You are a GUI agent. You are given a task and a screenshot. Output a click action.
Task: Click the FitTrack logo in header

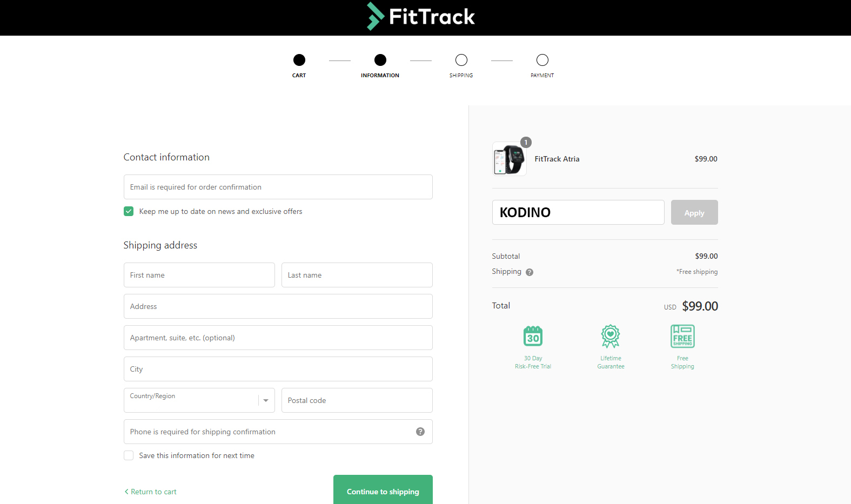421,16
